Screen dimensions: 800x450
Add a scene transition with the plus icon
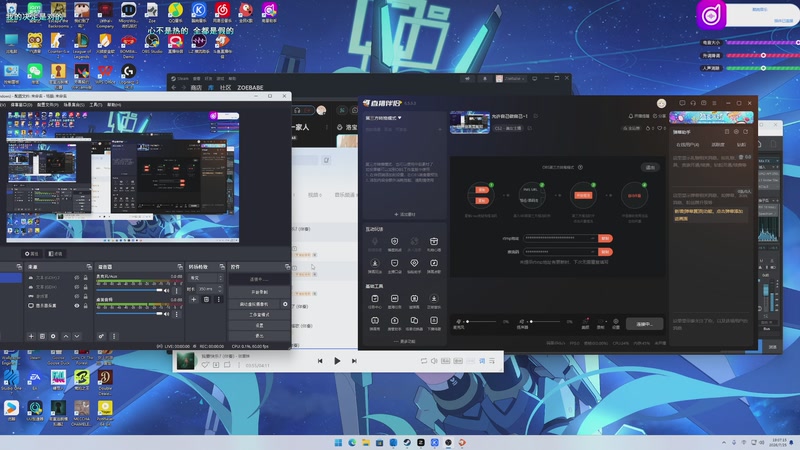coord(193,299)
